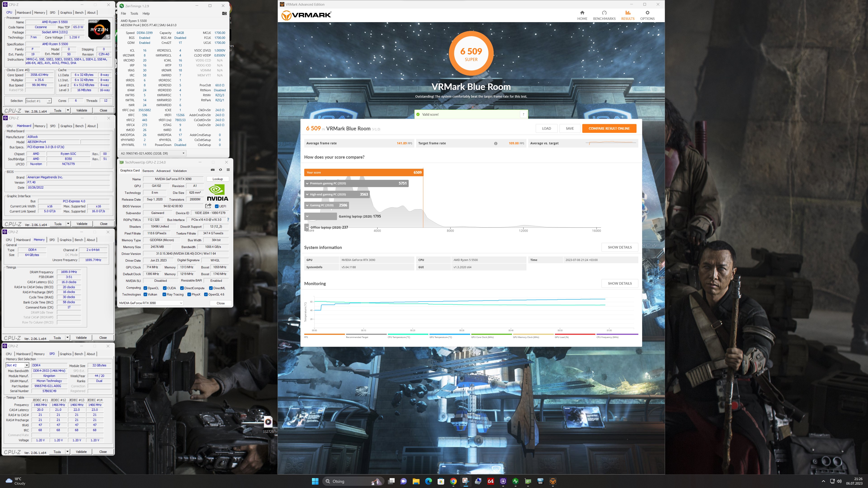
Task: Toggle the PhysX checkbox
Action: [x=189, y=295]
